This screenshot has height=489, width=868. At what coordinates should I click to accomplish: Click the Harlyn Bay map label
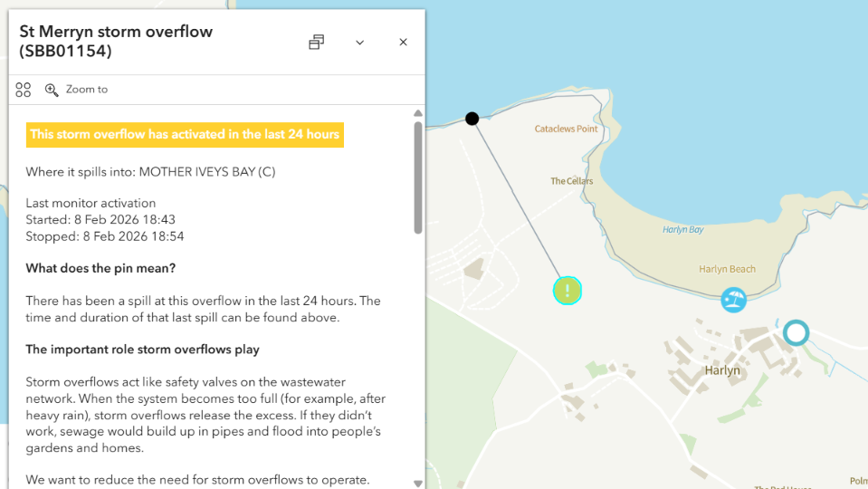point(682,230)
